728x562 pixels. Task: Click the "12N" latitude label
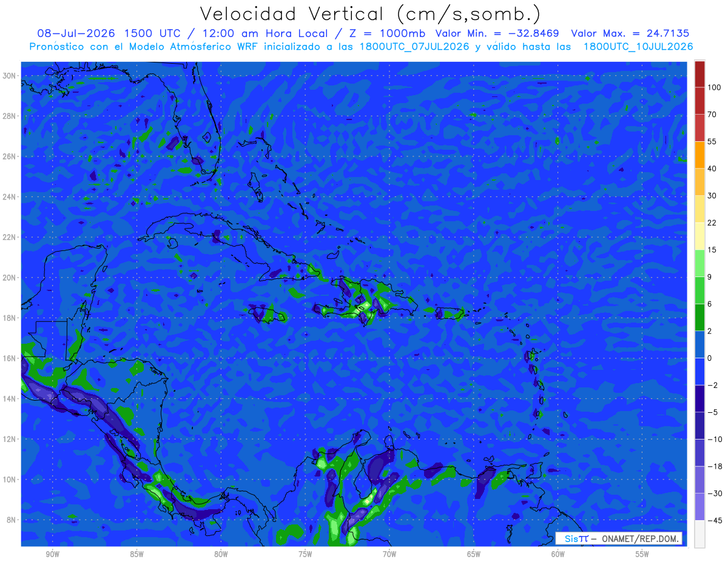click(10, 439)
